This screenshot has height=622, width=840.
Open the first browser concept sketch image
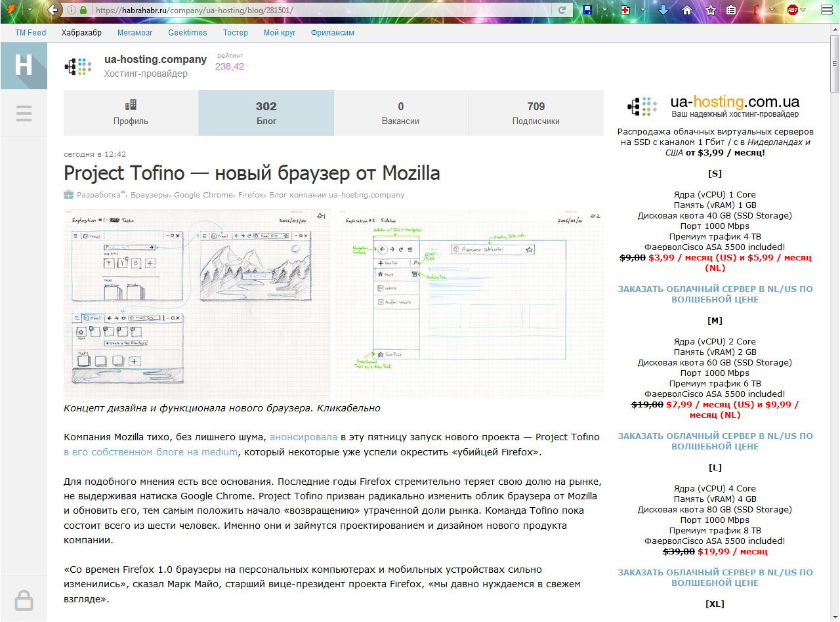pos(197,304)
